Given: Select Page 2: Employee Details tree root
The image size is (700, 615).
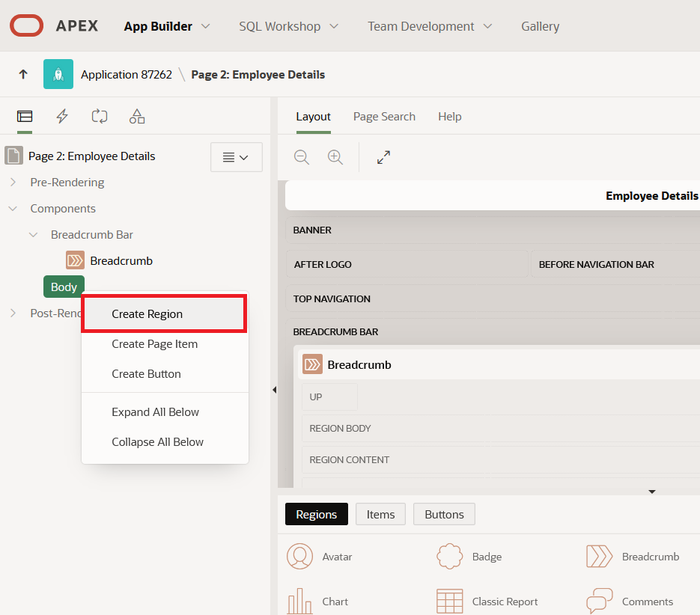Looking at the screenshot, I should [x=91, y=156].
